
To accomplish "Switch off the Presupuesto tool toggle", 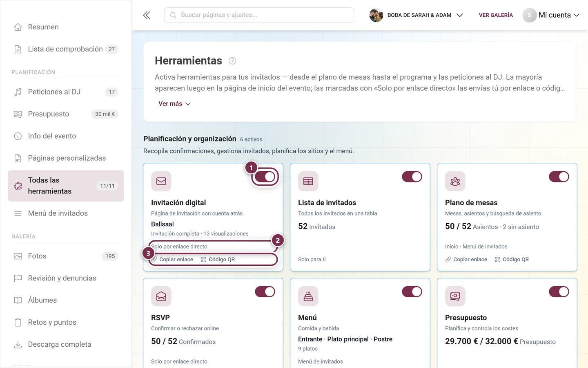I will click(559, 292).
